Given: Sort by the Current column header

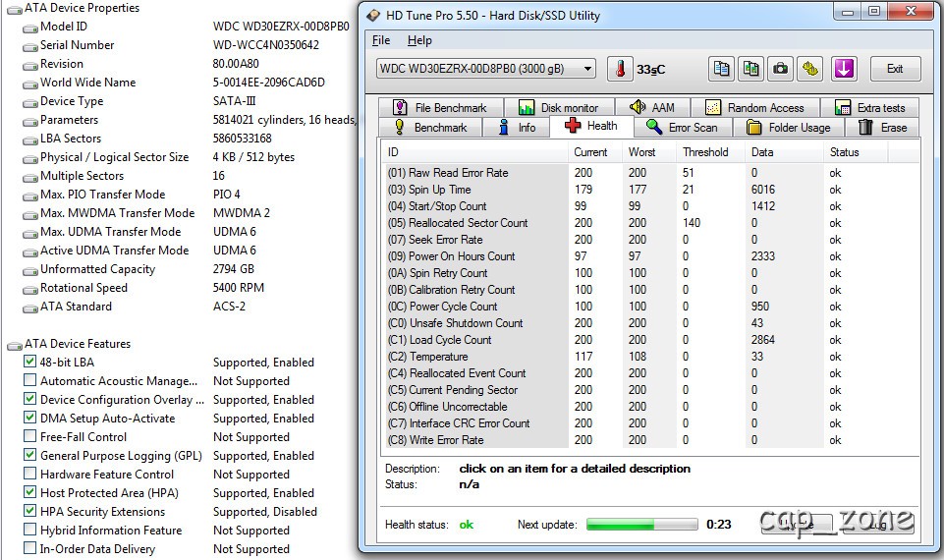Looking at the screenshot, I should (x=595, y=152).
